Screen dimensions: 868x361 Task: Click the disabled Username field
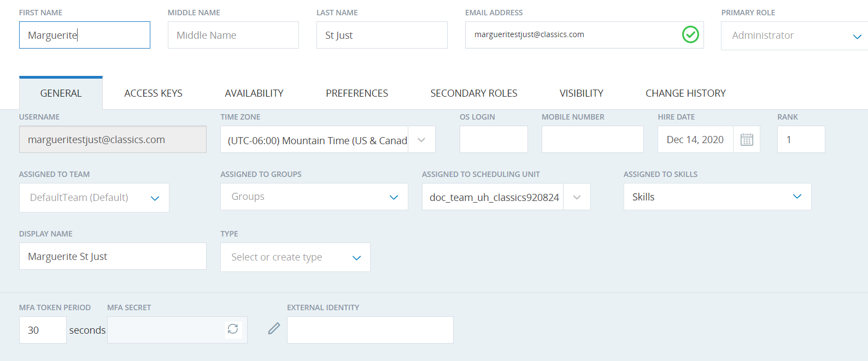[x=113, y=139]
